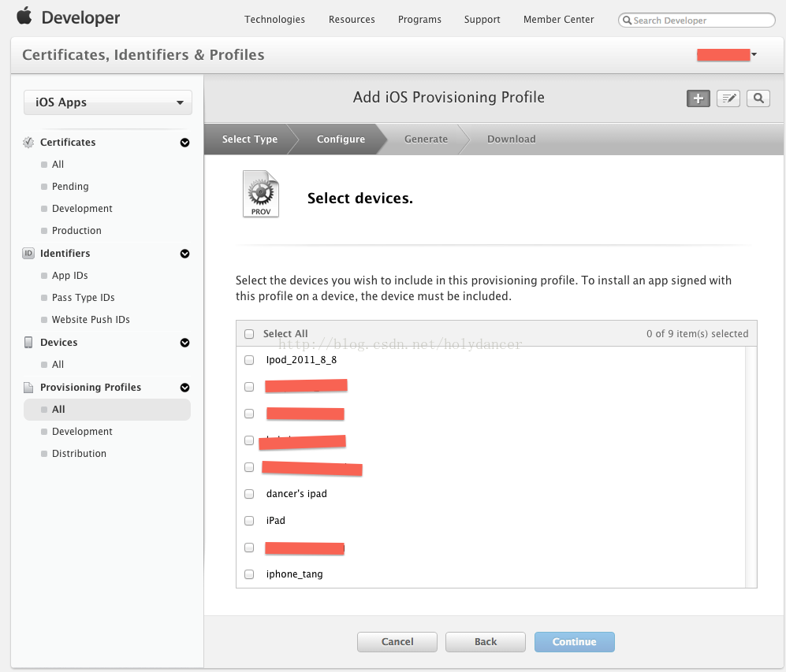Viewport: 786px width, 672px height.
Task: Collapse the Provisioning Profiles section arrow
Action: [x=185, y=388]
